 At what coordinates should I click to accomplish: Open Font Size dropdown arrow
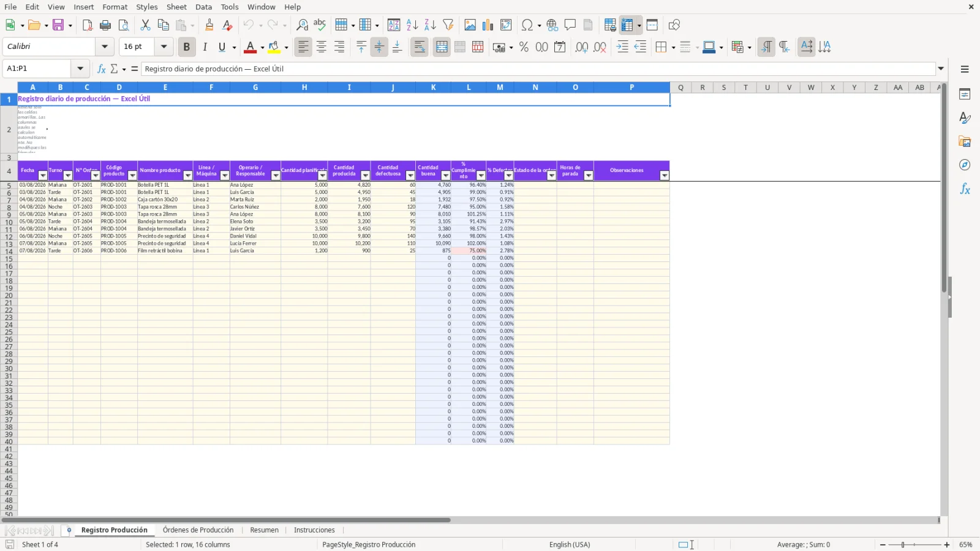pyautogui.click(x=164, y=47)
